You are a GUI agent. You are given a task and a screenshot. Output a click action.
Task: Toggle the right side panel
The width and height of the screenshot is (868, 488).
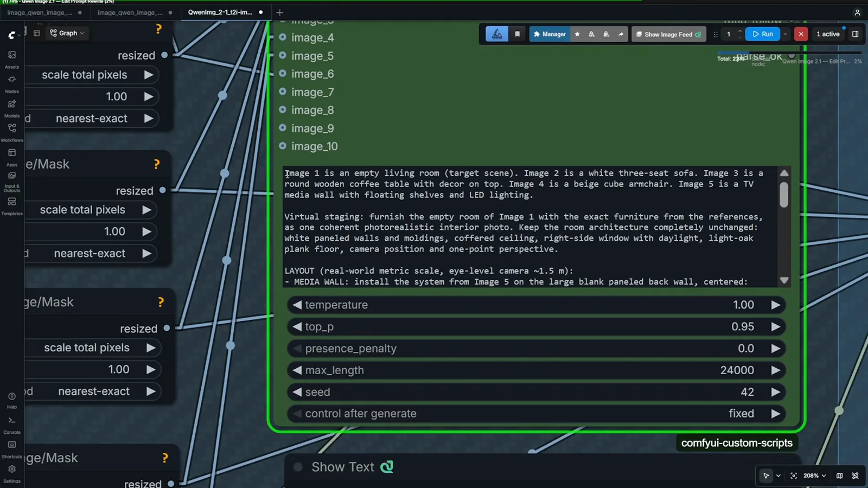[855, 34]
